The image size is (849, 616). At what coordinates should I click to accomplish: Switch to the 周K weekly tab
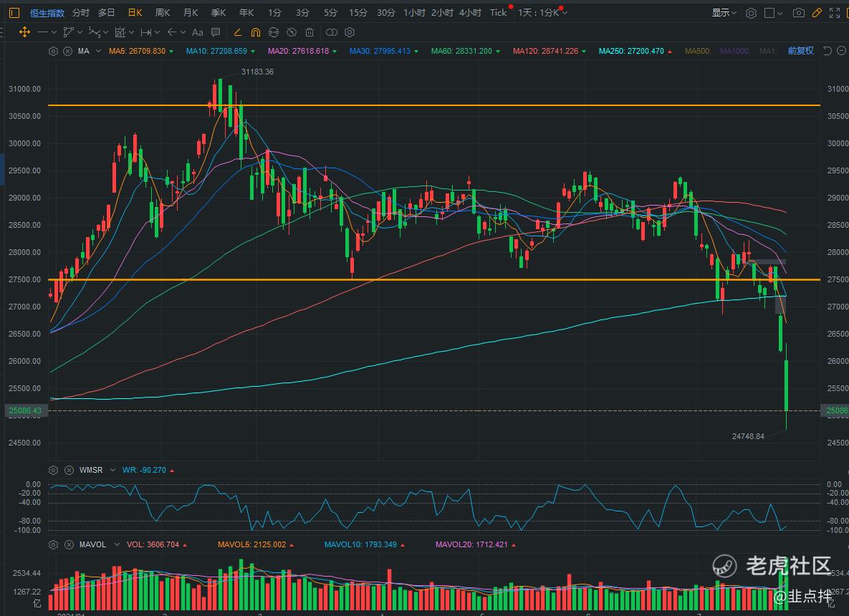click(163, 13)
